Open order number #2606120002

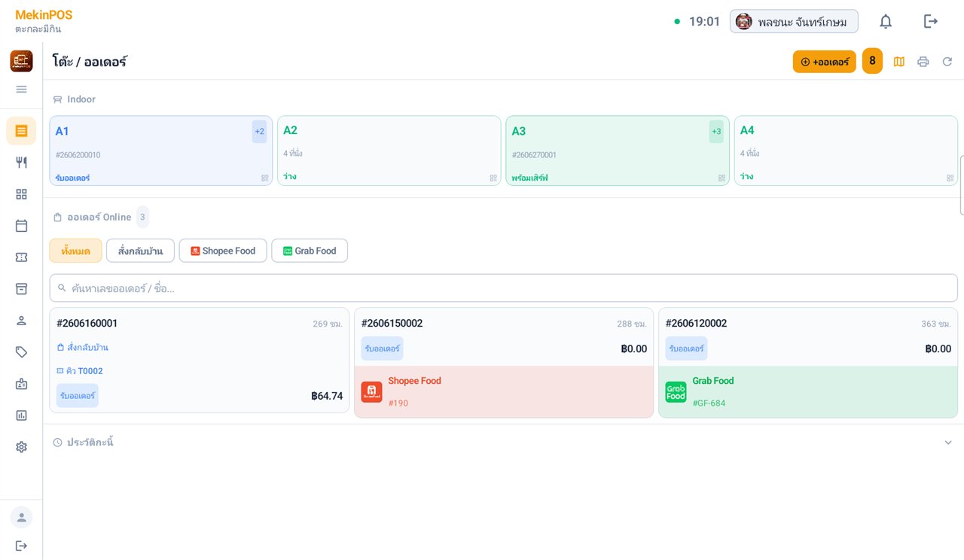(696, 324)
